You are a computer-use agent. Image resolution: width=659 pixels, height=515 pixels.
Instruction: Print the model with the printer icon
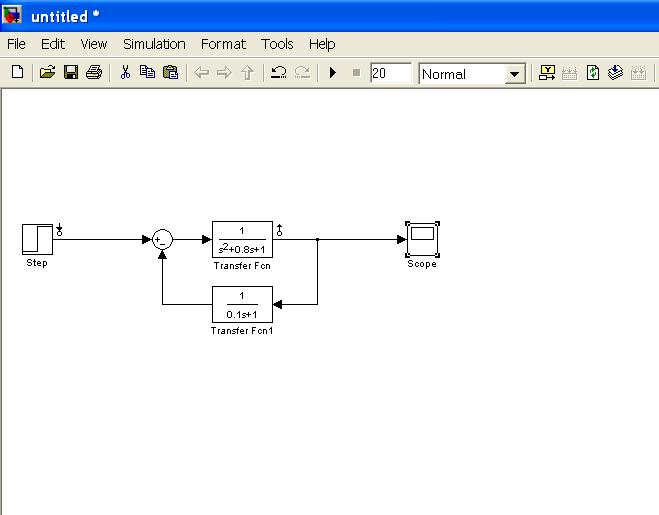[94, 73]
